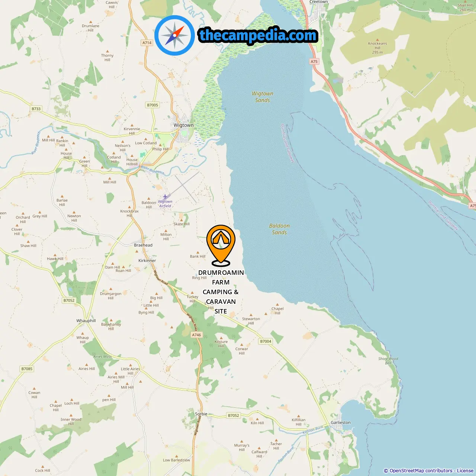
Task: Click the B733 road label
Action: pos(36,109)
